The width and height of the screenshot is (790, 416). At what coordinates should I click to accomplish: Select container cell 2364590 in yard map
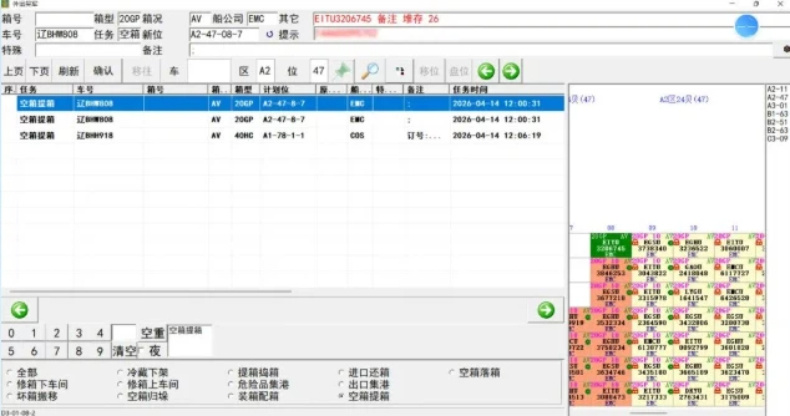point(652,319)
